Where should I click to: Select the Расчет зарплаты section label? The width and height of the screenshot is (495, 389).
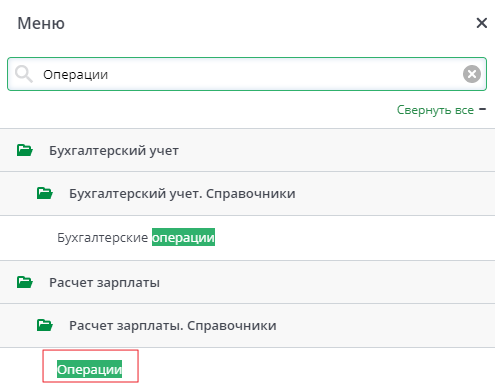(x=104, y=283)
